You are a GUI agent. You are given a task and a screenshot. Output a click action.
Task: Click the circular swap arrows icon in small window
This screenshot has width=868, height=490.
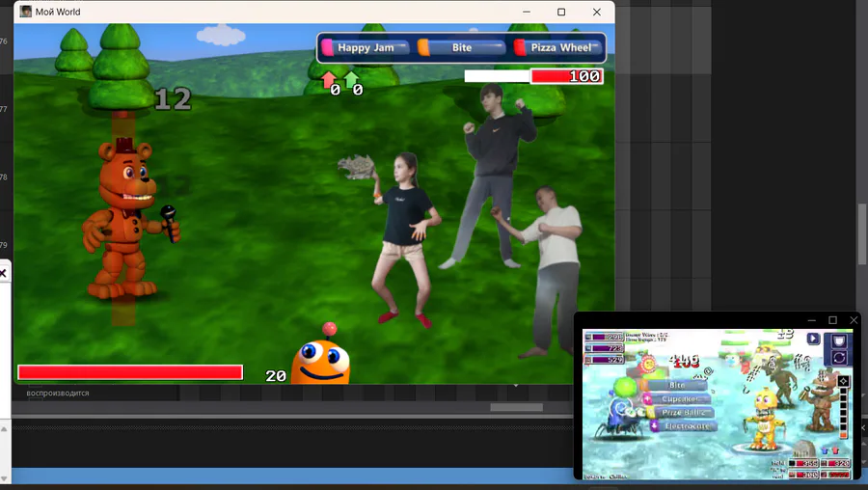(x=839, y=358)
